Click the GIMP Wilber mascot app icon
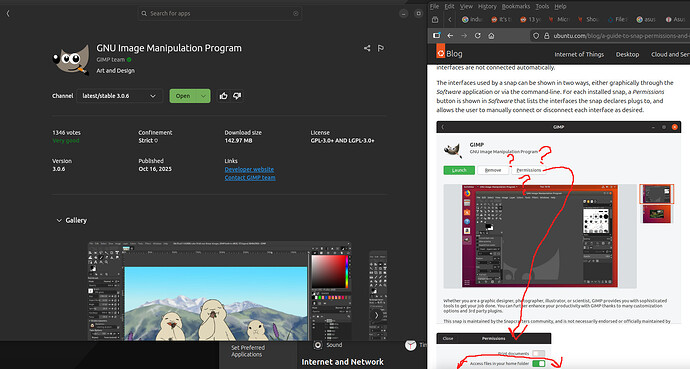690x369 pixels. [71, 59]
